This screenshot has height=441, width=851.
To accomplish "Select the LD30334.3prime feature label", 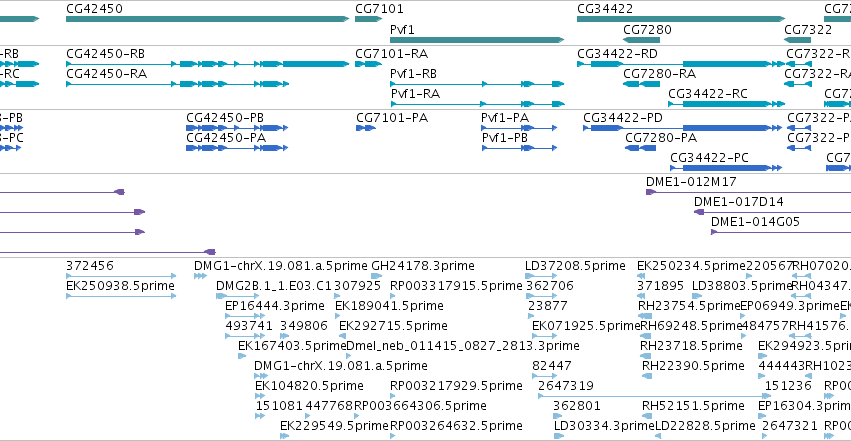I will [x=605, y=426].
